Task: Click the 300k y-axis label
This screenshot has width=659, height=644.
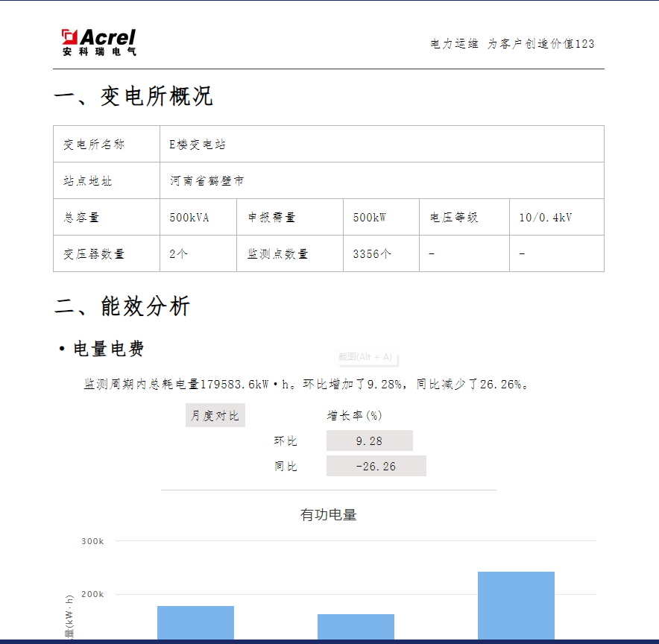Action: [x=92, y=541]
